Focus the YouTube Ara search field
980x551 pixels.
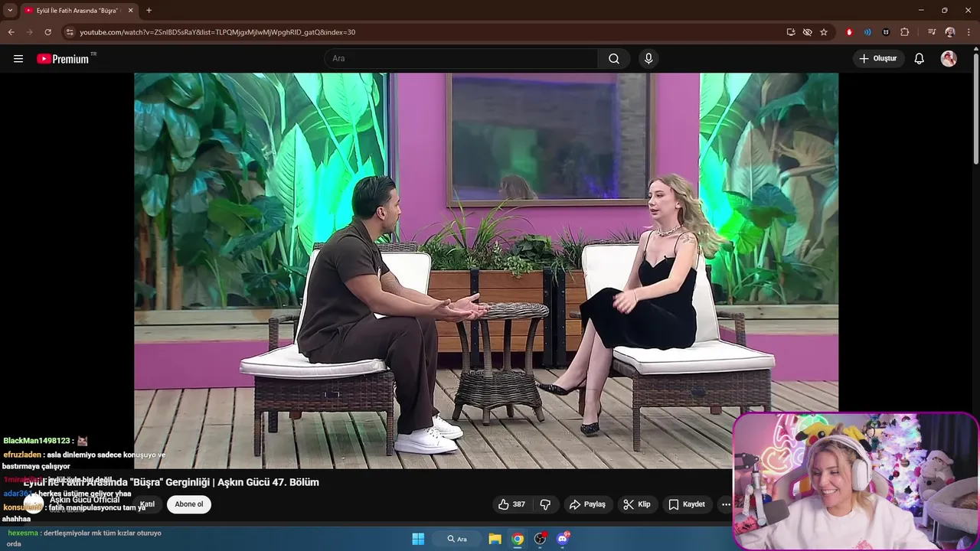461,59
